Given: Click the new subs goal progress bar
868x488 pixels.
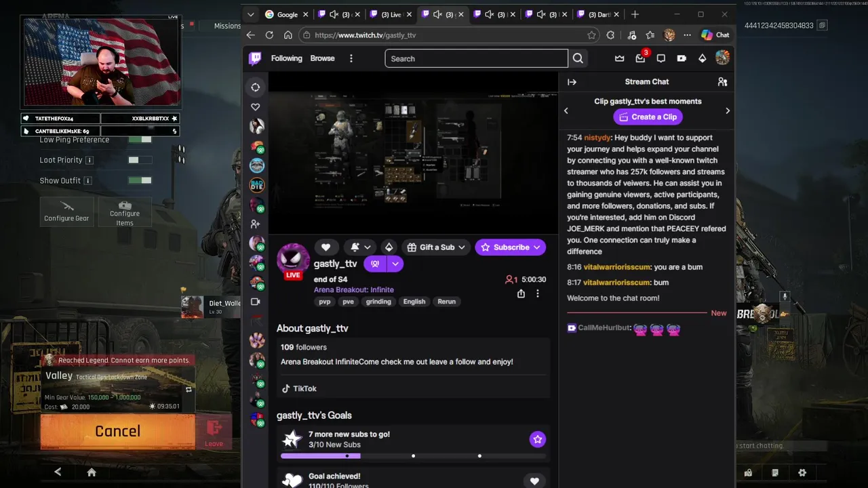Looking at the screenshot, I should [x=413, y=456].
